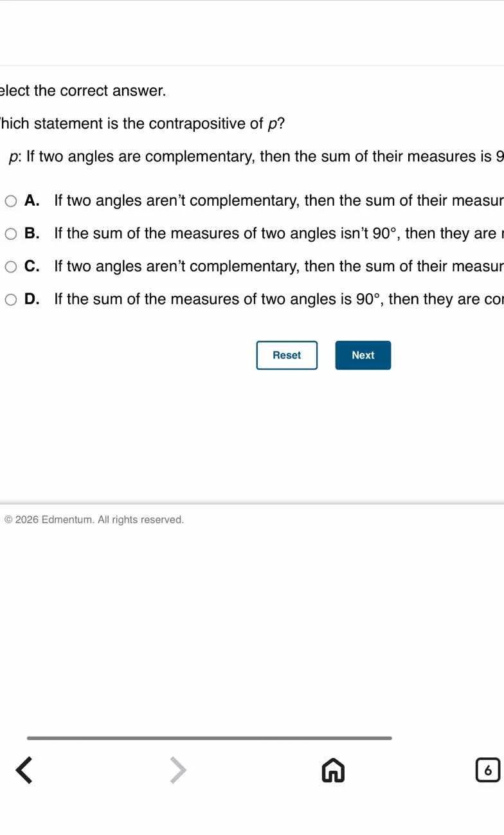This screenshot has height=835, width=504.
Task: Click the back chevron arrow at bottom left
Action: click(24, 770)
